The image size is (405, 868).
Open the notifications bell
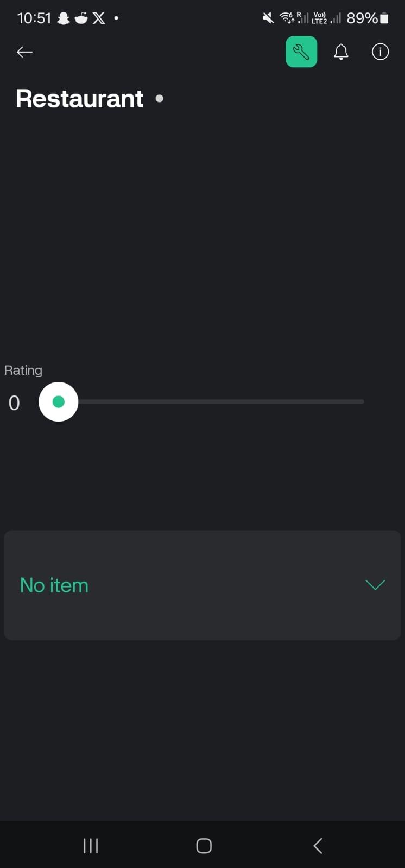(341, 52)
